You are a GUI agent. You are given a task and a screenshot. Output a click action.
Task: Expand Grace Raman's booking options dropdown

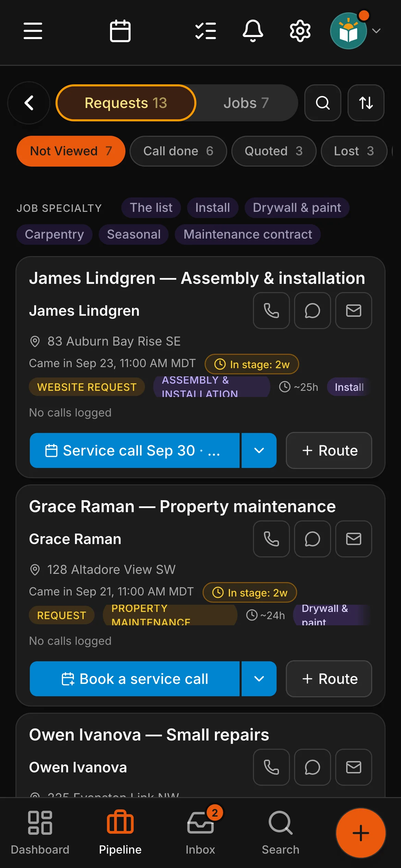pos(259,679)
